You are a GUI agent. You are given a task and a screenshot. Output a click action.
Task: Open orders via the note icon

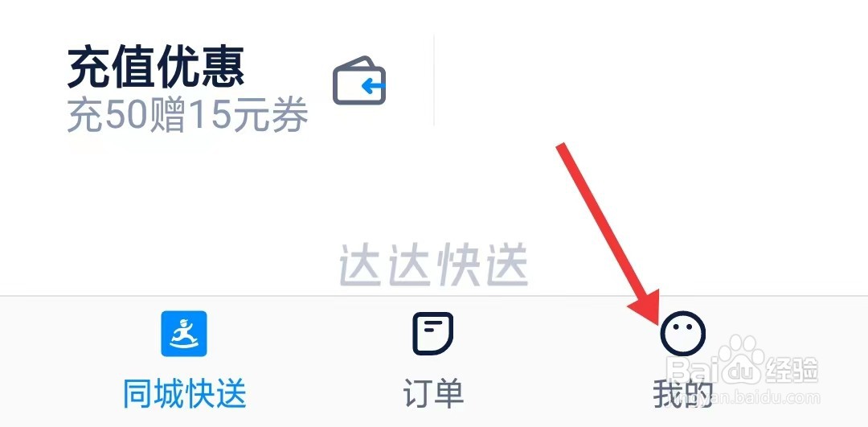point(433,334)
